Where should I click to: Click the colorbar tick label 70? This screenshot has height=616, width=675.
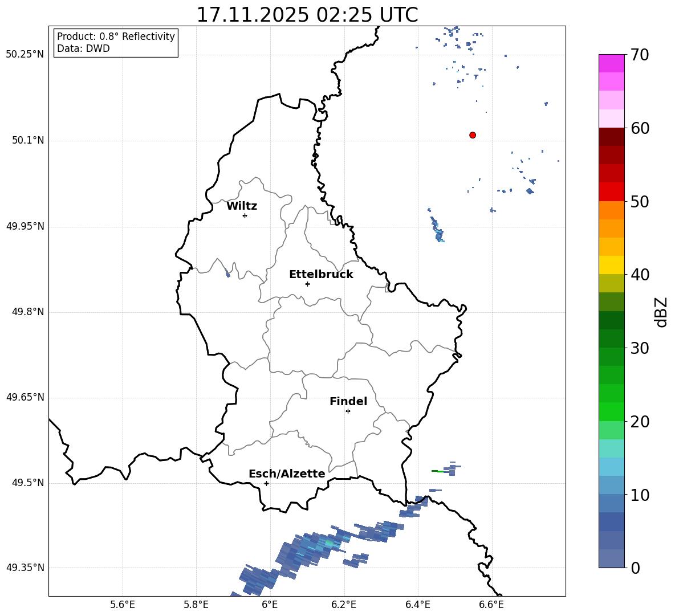point(640,55)
